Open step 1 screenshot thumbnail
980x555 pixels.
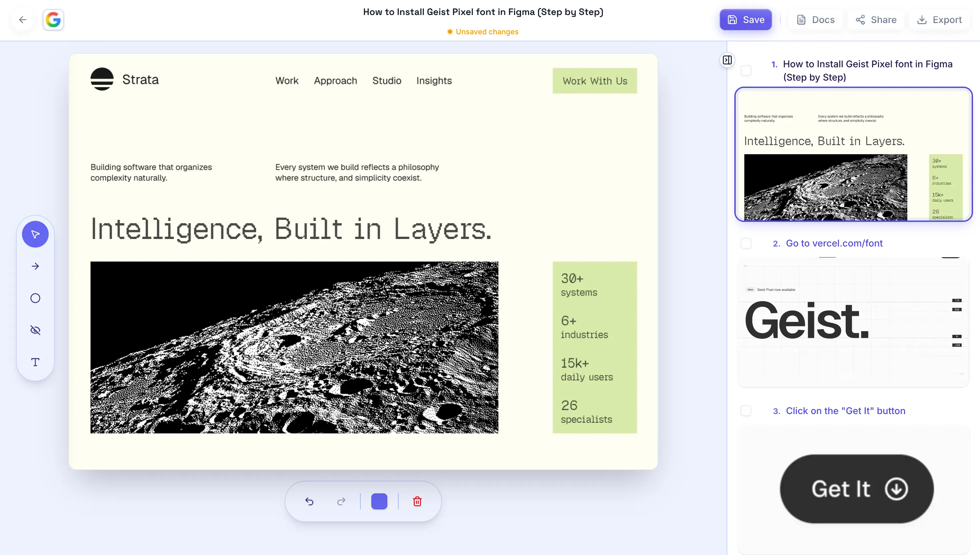point(853,154)
